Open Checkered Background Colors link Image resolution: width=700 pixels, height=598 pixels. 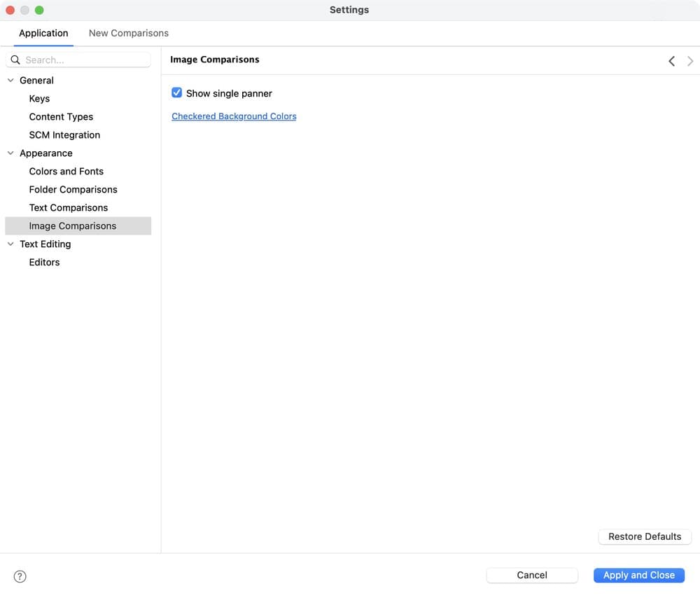(234, 116)
